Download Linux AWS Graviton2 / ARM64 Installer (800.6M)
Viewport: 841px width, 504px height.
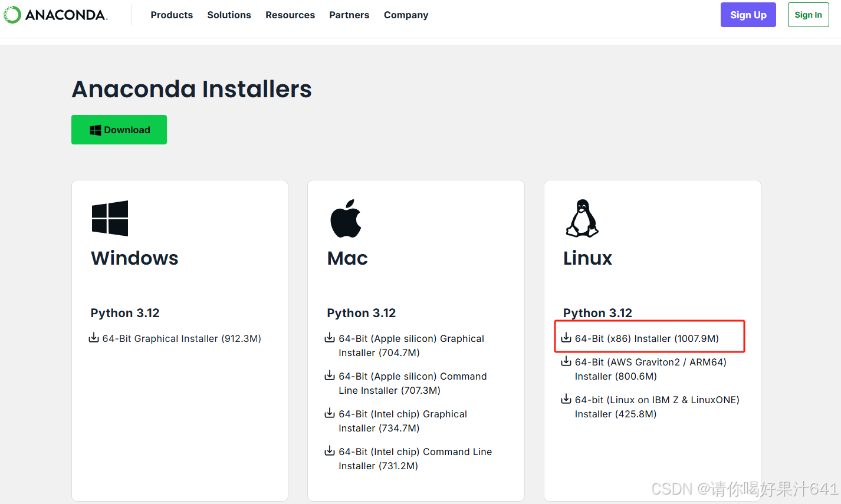coord(651,369)
